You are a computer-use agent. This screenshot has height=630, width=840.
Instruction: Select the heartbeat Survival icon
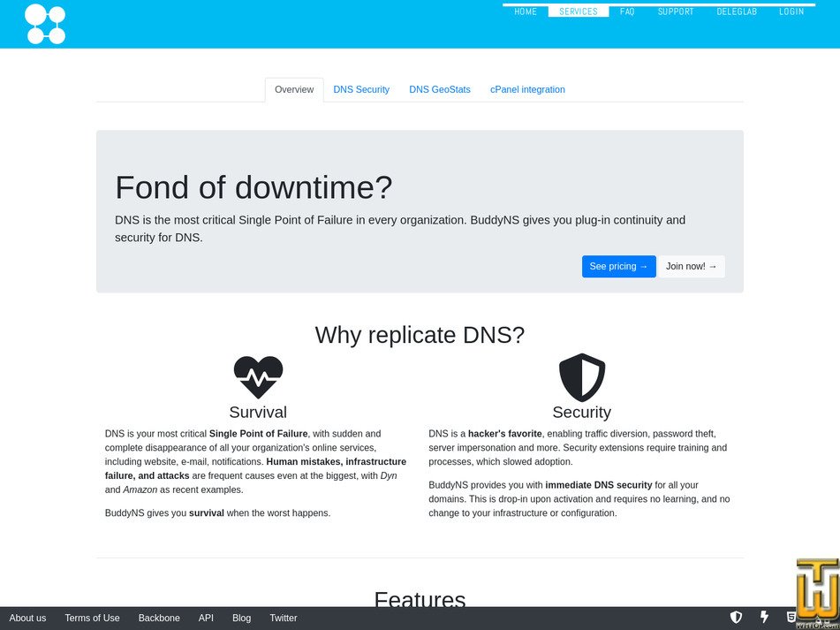coord(257,377)
